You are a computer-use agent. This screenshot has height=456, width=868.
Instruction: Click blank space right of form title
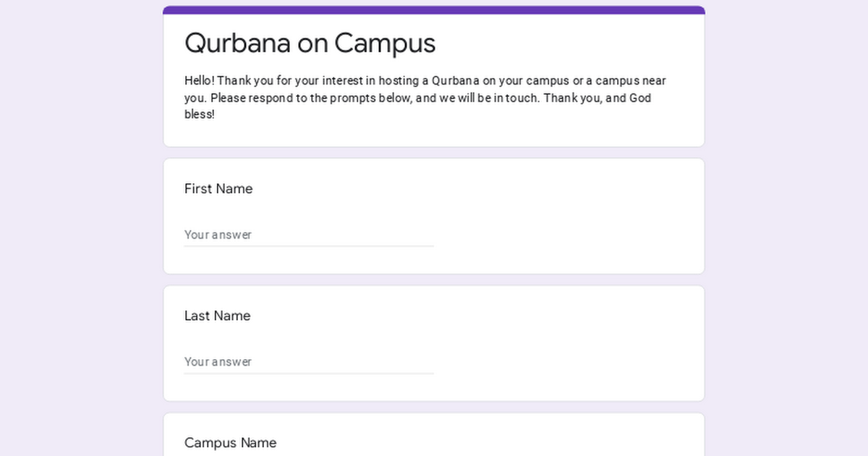pos(579,43)
